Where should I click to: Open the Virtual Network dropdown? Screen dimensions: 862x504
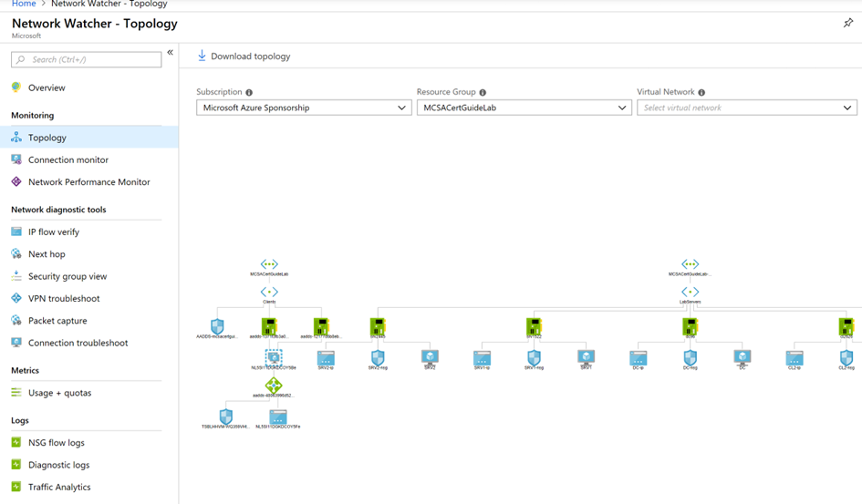[746, 108]
